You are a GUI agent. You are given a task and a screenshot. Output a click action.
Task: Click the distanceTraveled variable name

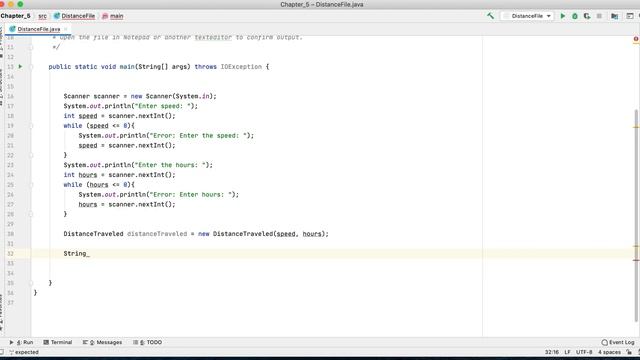(x=157, y=234)
